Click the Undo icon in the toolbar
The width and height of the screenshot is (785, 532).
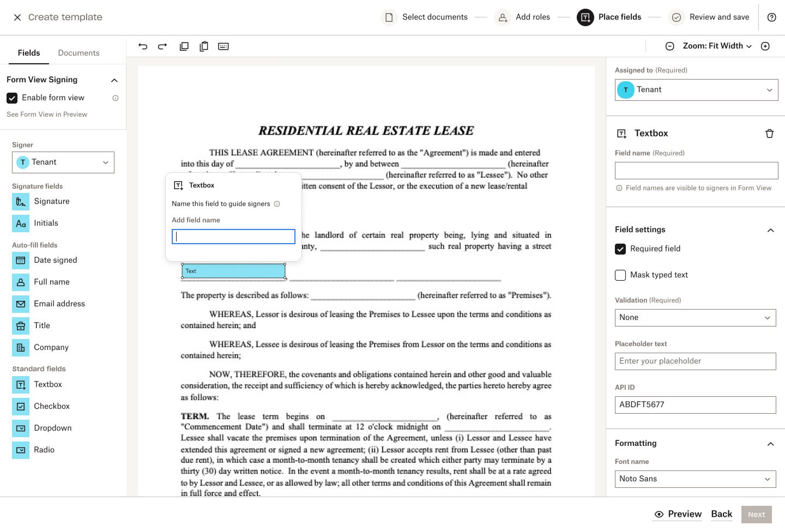pyautogui.click(x=143, y=46)
